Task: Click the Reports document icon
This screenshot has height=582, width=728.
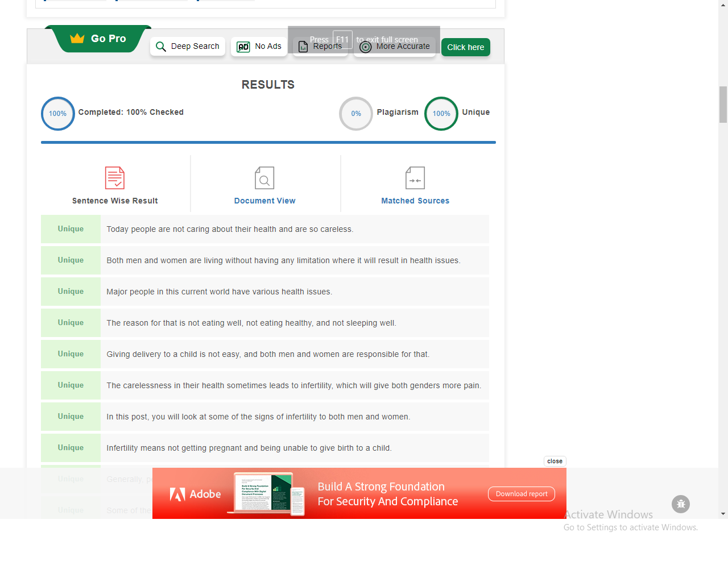Action: click(303, 47)
